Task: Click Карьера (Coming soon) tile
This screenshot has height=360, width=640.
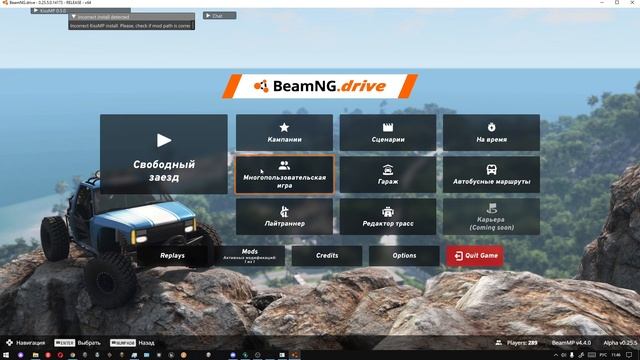Action: [491, 216]
